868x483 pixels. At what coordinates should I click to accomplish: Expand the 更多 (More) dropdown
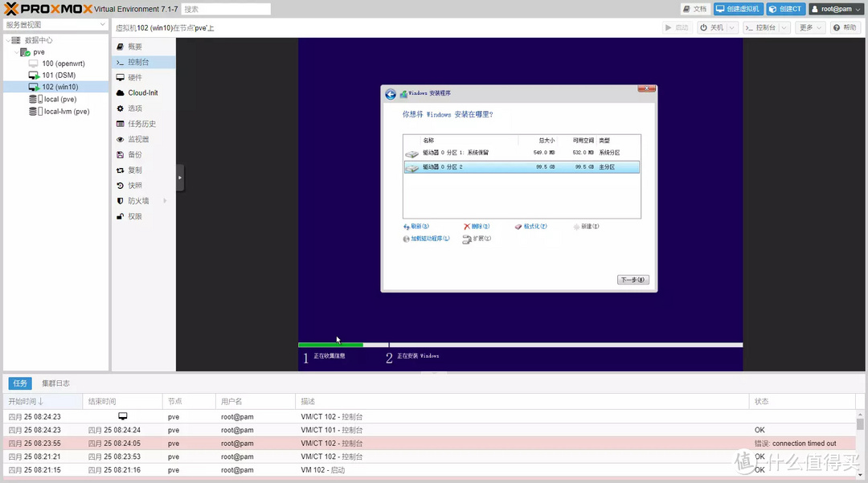tap(810, 27)
